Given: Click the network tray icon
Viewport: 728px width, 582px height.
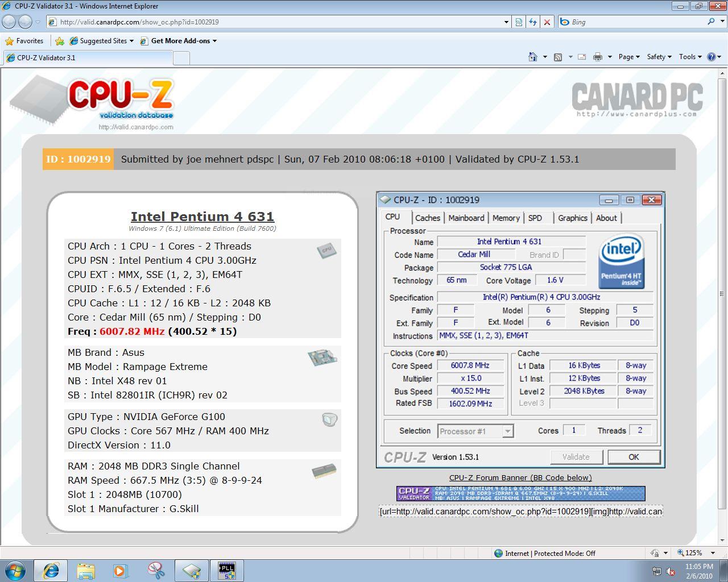Looking at the screenshot, I should coord(657,571).
